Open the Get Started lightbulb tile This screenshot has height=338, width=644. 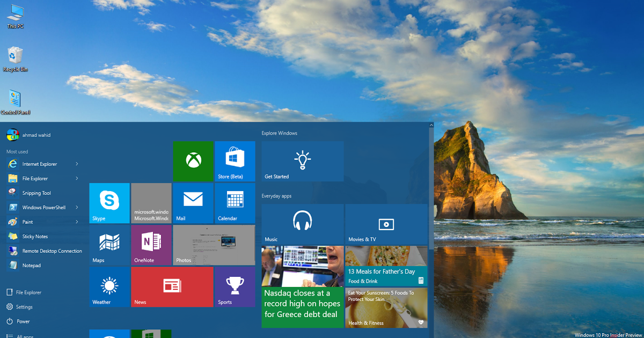[x=303, y=161]
